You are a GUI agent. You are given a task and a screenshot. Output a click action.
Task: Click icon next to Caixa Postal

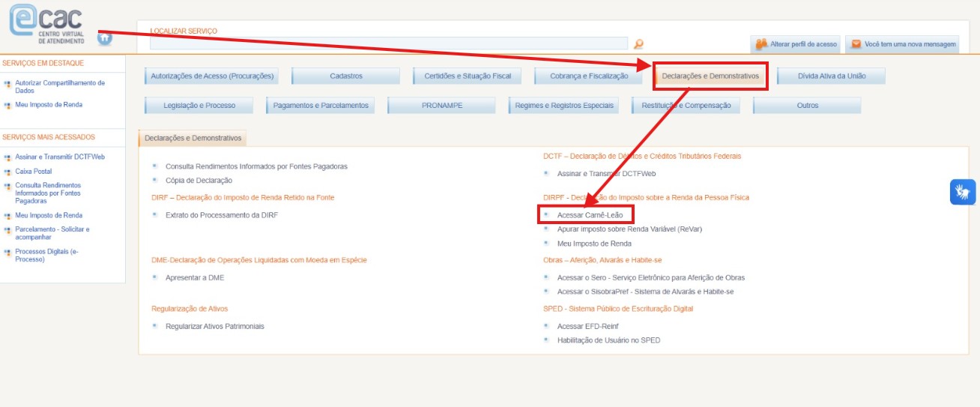(x=7, y=172)
